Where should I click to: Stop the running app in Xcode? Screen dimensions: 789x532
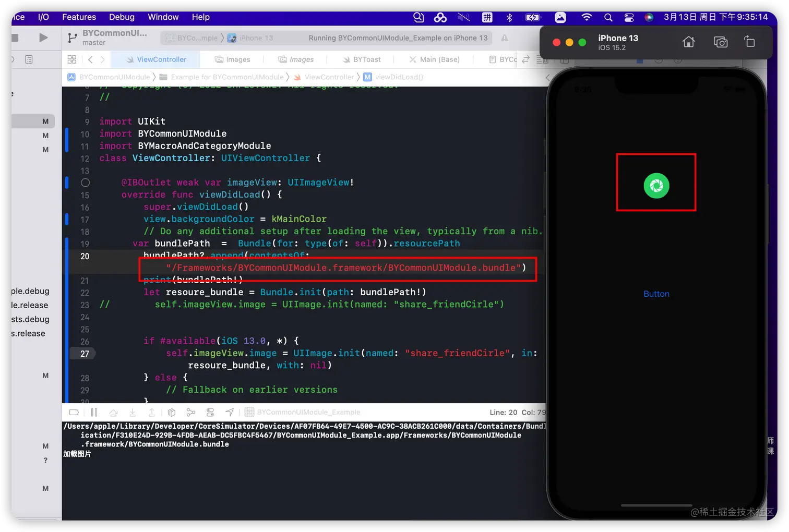[x=15, y=38]
